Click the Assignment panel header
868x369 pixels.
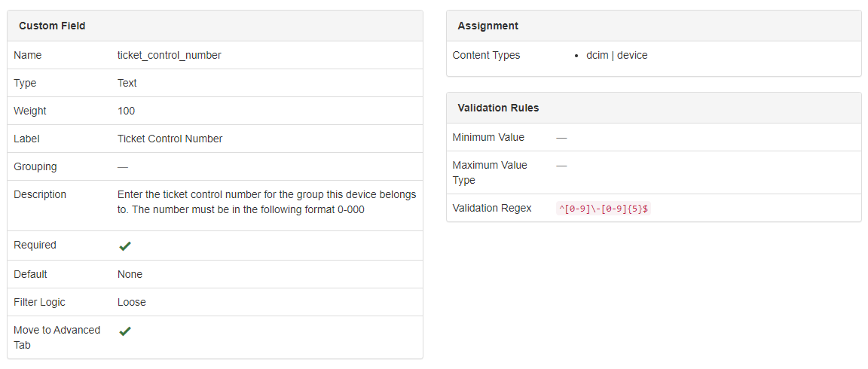click(x=487, y=26)
